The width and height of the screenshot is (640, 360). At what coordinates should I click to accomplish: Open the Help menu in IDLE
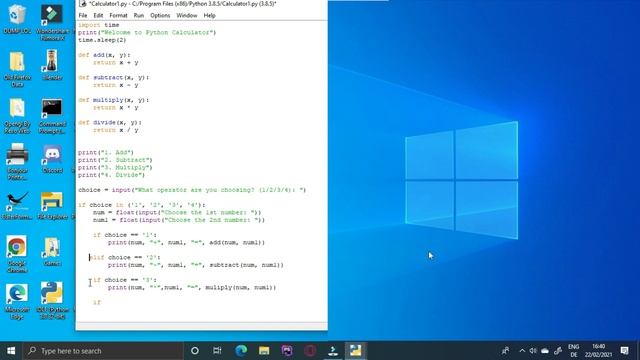pos(209,15)
